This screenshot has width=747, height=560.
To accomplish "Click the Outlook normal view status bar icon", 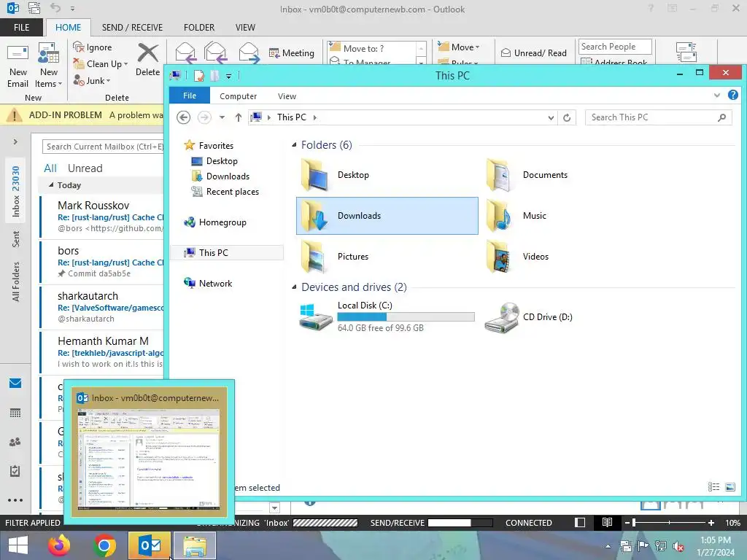I will 580,522.
